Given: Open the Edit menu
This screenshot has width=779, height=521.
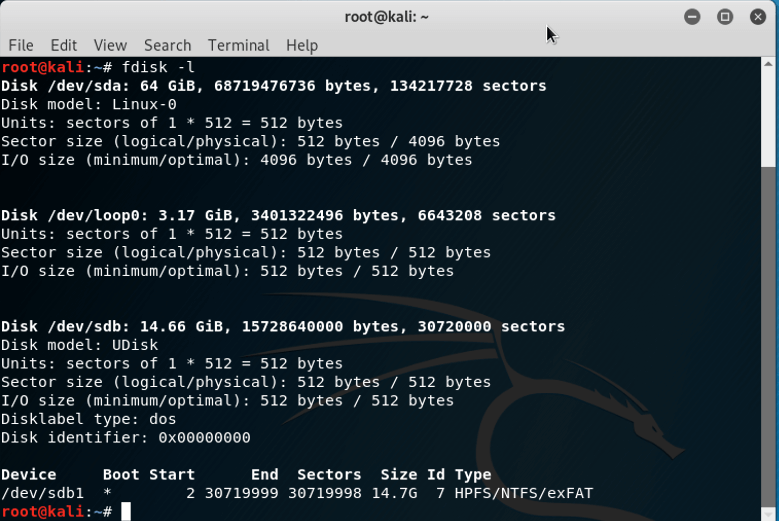Looking at the screenshot, I should click(x=64, y=45).
